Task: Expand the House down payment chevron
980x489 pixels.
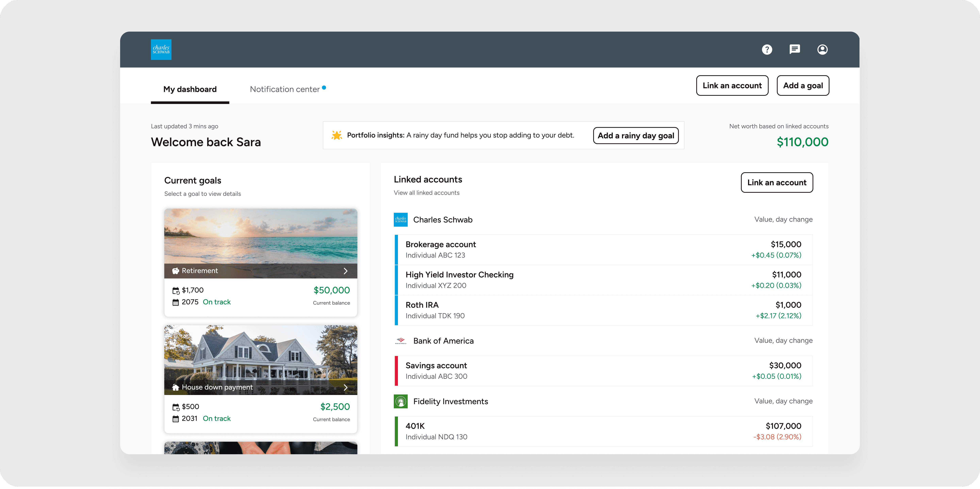Action: point(345,387)
